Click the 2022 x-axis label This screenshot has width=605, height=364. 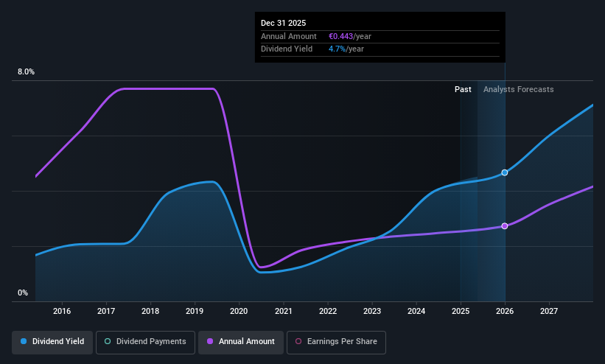coord(328,311)
